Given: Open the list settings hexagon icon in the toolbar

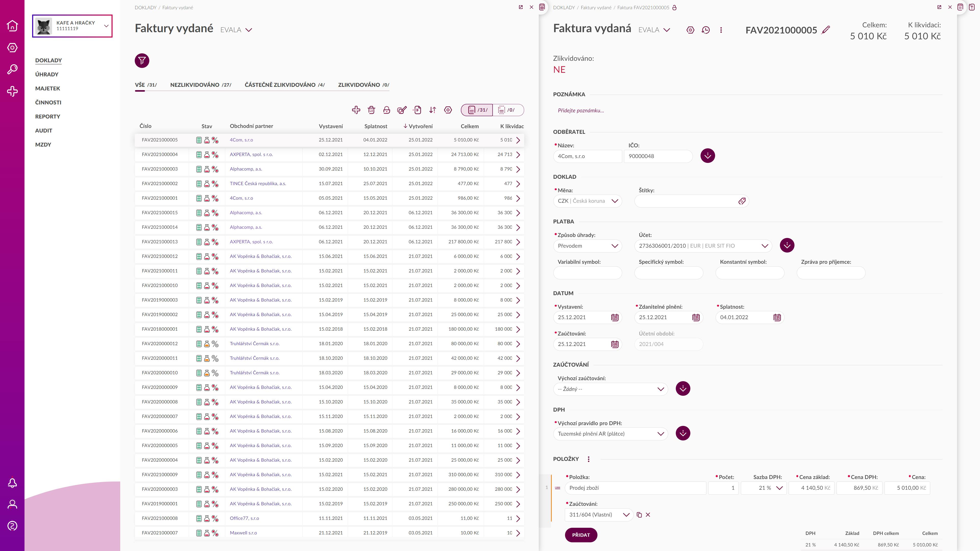Looking at the screenshot, I should (x=448, y=110).
